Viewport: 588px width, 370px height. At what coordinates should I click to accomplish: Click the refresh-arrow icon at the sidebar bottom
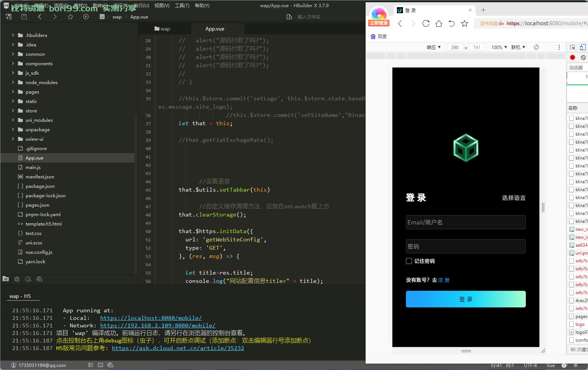[x=28, y=279]
